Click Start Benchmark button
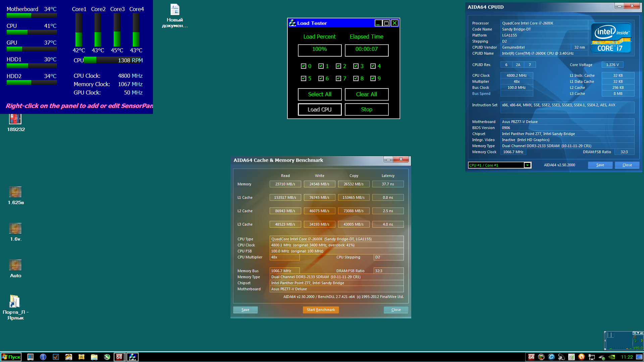This screenshot has height=362, width=644. click(x=321, y=310)
